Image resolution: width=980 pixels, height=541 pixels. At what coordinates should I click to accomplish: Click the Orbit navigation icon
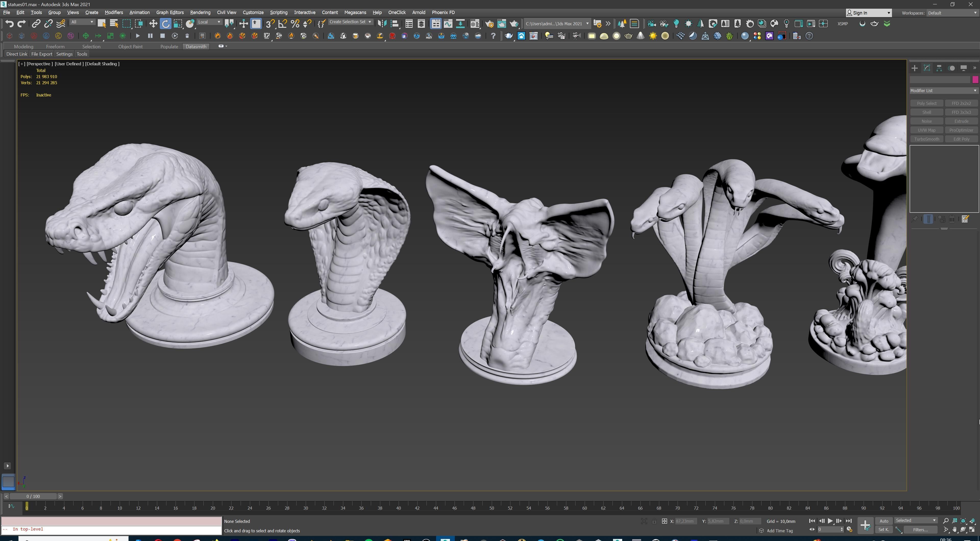pos(963,530)
